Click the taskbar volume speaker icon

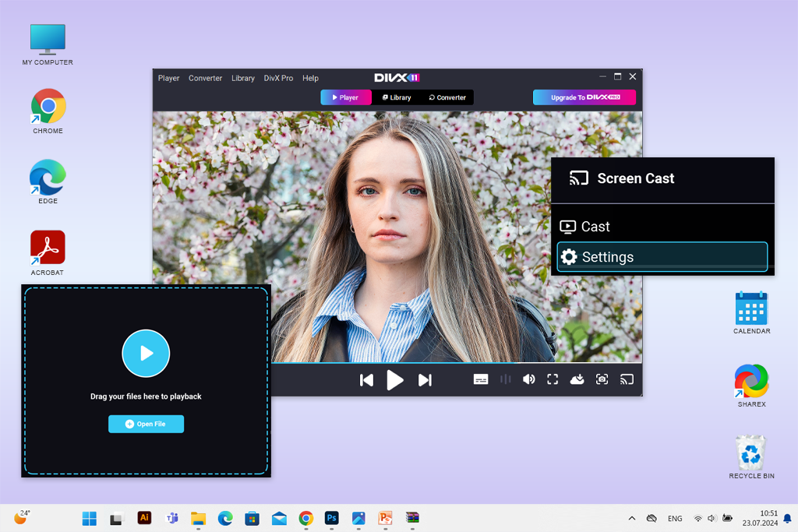click(712, 518)
